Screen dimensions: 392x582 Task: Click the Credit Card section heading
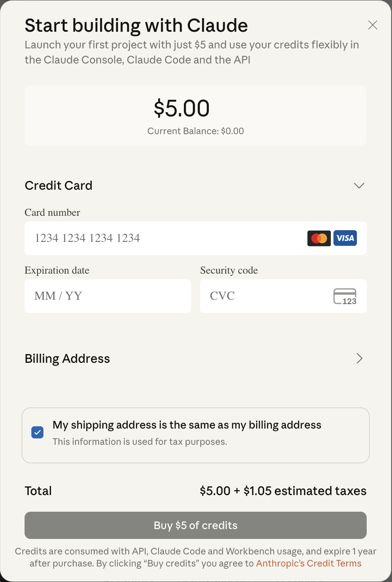coord(59,186)
